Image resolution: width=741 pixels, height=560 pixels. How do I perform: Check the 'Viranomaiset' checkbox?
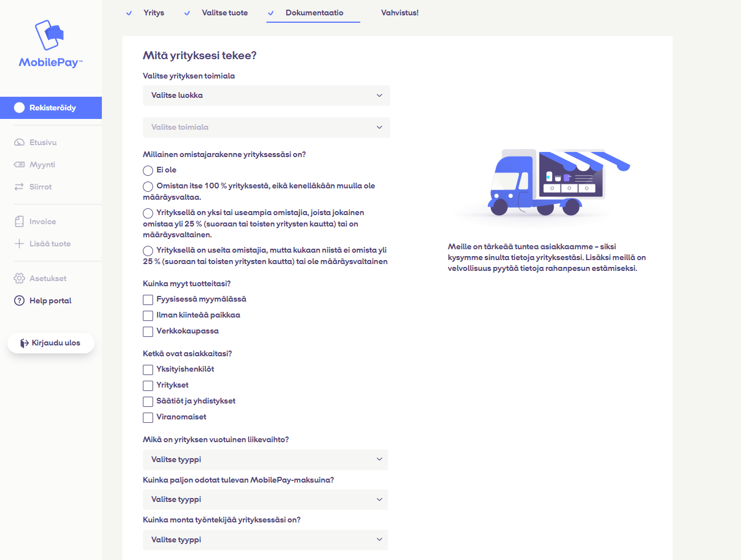148,417
